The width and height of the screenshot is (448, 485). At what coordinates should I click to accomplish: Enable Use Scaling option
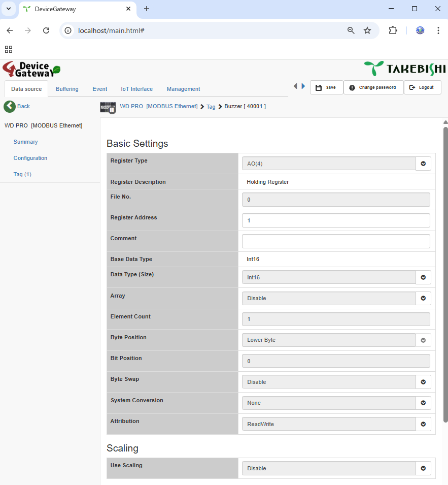tap(423, 468)
